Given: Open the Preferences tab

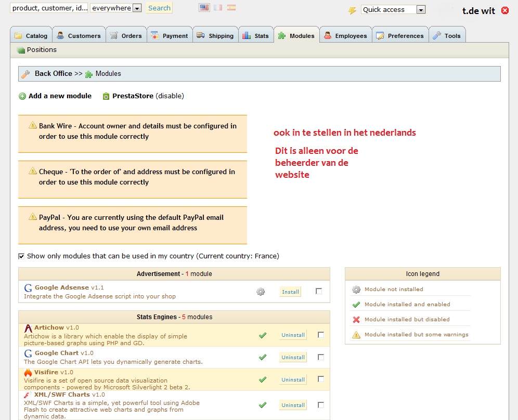Looking at the screenshot, I should pyautogui.click(x=400, y=36).
